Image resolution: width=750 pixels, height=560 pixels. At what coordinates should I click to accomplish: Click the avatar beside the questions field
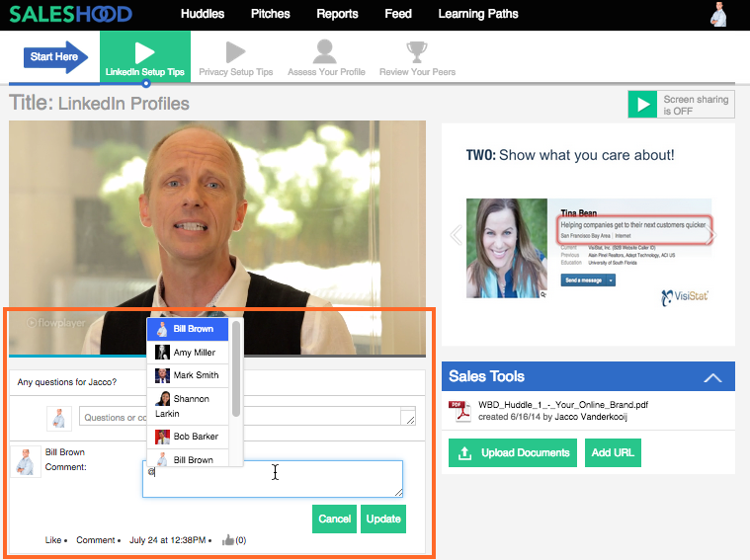[x=59, y=418]
